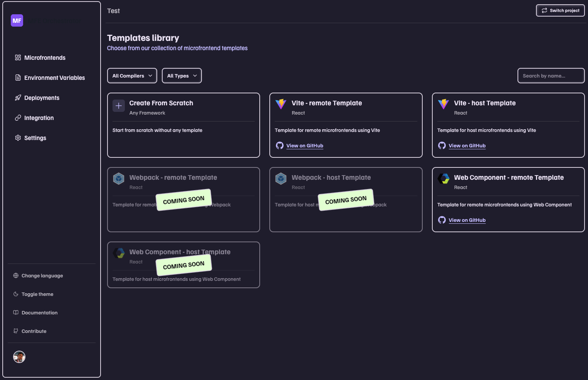This screenshot has height=380, width=588.
Task: Click the Web Component remote Template logo
Action: 444,178
